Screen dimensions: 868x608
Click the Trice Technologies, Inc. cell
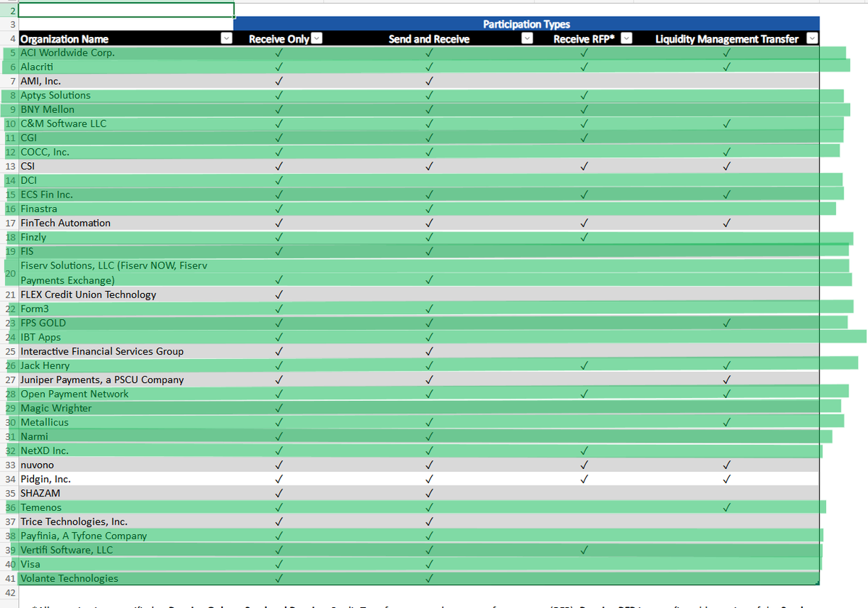pos(126,521)
